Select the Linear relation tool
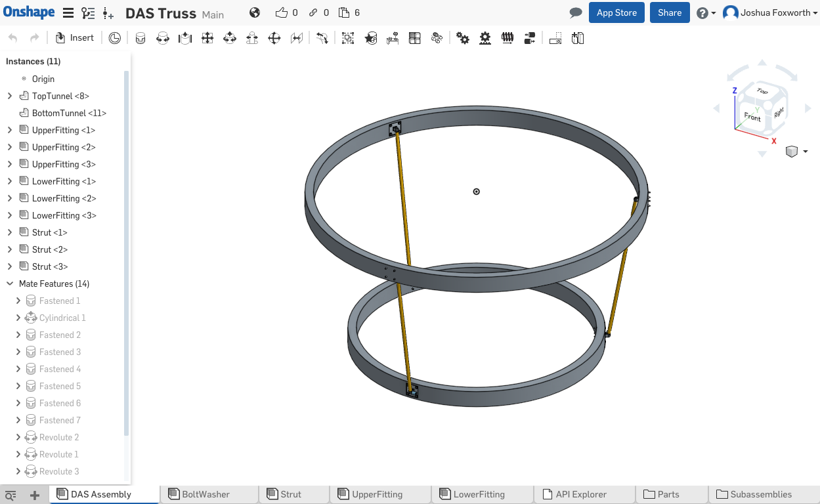Image resolution: width=820 pixels, height=504 pixels. (530, 39)
